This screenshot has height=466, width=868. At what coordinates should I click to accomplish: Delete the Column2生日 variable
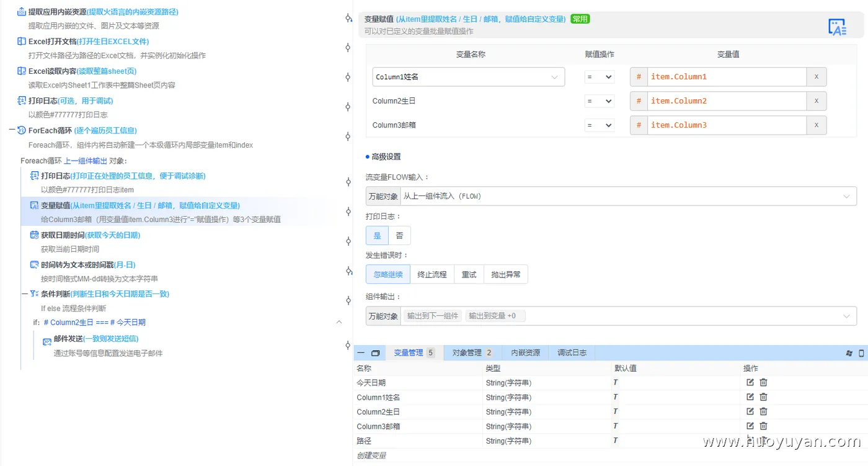click(763, 411)
